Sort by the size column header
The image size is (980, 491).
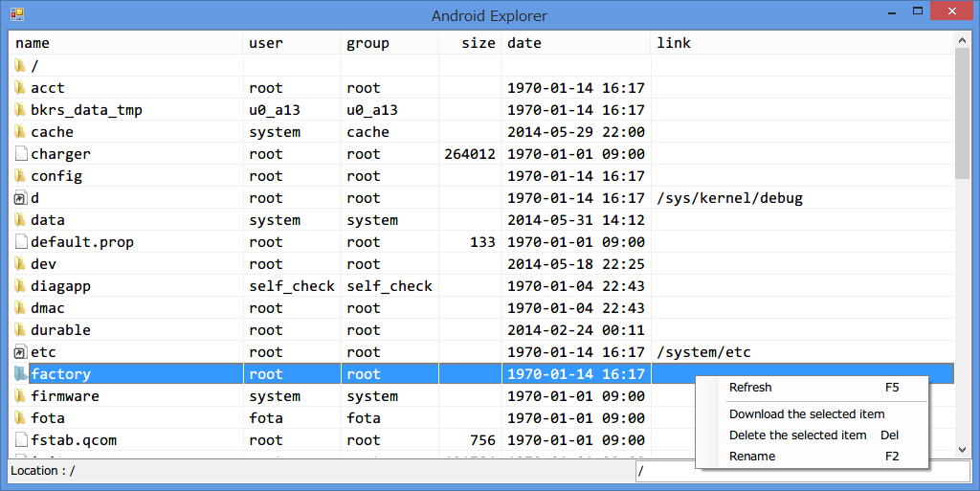(470, 43)
